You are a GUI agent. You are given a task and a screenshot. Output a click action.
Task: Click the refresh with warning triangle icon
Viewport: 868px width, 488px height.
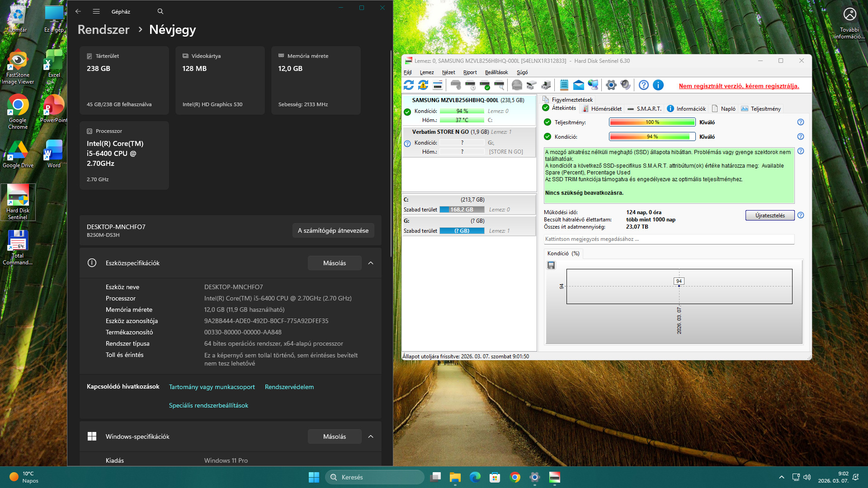[423, 85]
